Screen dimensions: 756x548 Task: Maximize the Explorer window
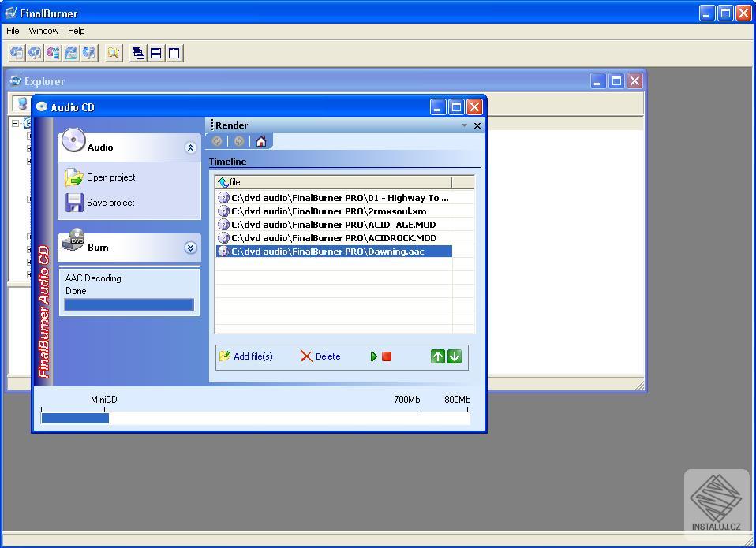pyautogui.click(x=616, y=81)
